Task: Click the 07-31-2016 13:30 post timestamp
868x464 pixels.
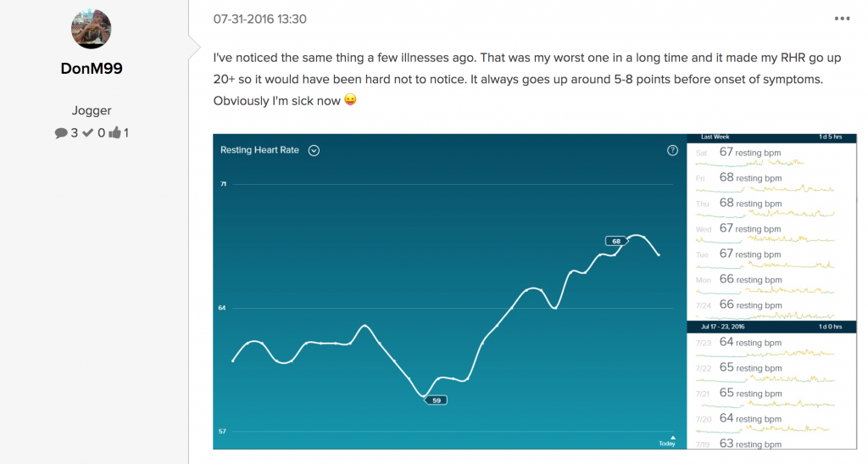Action: pos(259,19)
